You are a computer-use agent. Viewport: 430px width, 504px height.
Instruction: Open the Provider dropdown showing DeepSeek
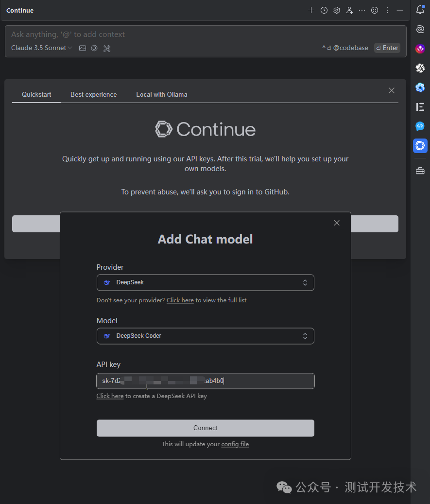pyautogui.click(x=206, y=282)
